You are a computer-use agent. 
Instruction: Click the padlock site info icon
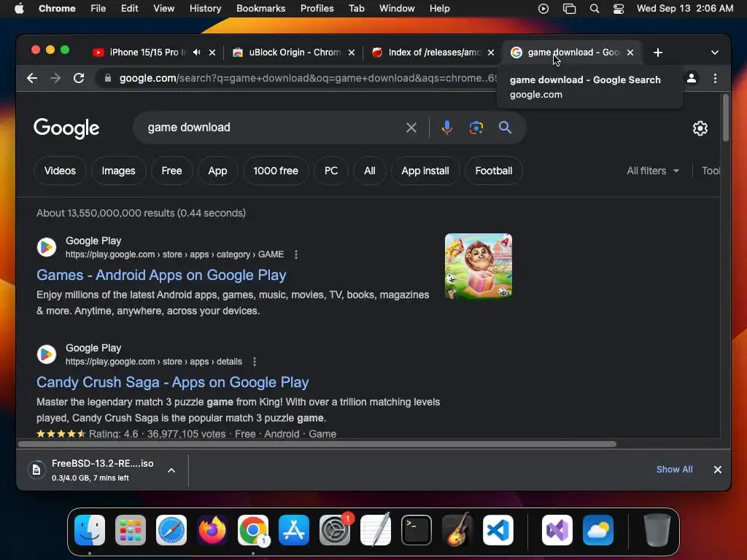click(108, 78)
